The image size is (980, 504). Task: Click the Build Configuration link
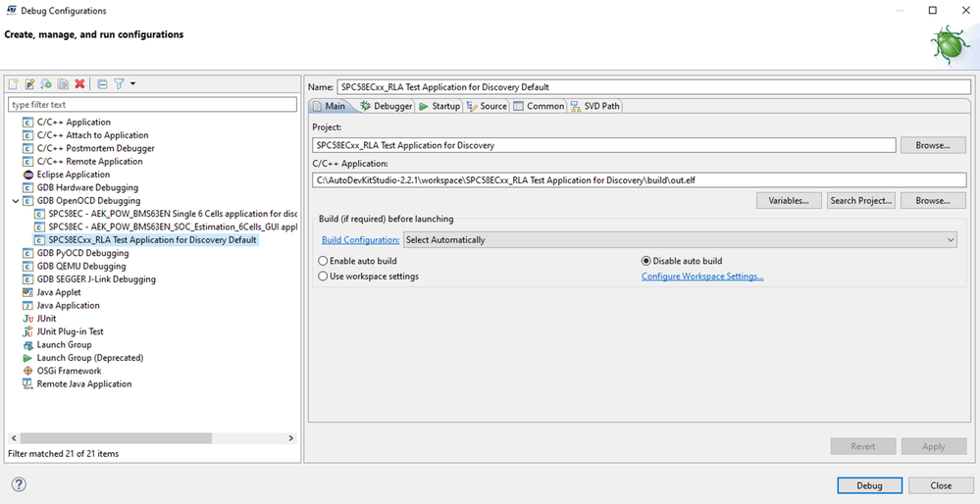(361, 240)
